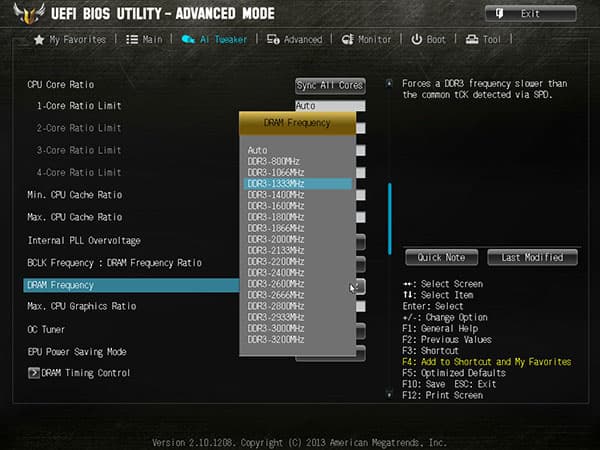Click the Tool printer icon
The width and height of the screenshot is (600, 450).
472,39
